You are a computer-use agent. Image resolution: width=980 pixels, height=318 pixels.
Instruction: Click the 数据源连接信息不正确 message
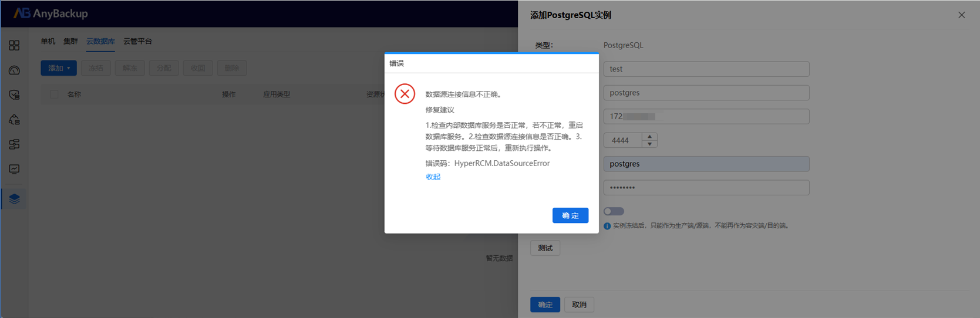463,94
